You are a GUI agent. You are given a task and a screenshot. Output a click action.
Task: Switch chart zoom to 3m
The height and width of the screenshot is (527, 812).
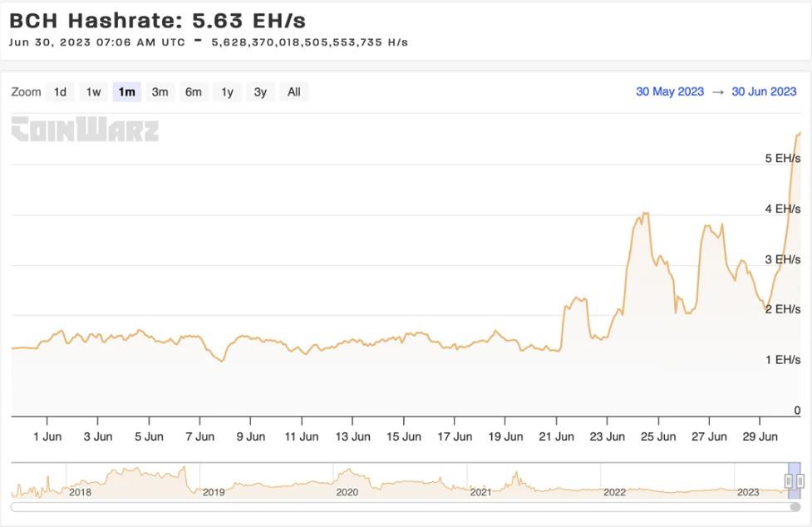click(x=160, y=92)
